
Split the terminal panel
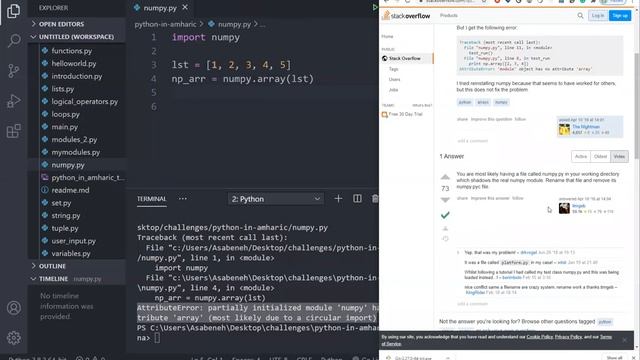click(x=357, y=199)
